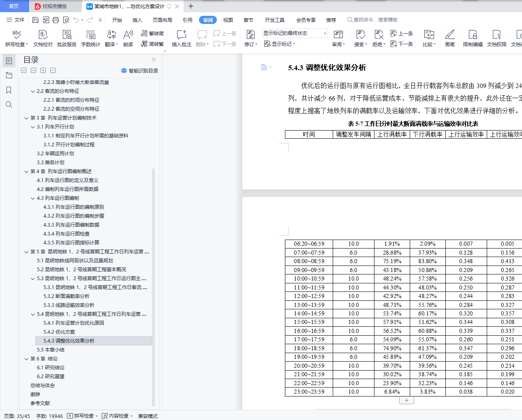Click the print icon in quick access toolbar

click(56, 20)
